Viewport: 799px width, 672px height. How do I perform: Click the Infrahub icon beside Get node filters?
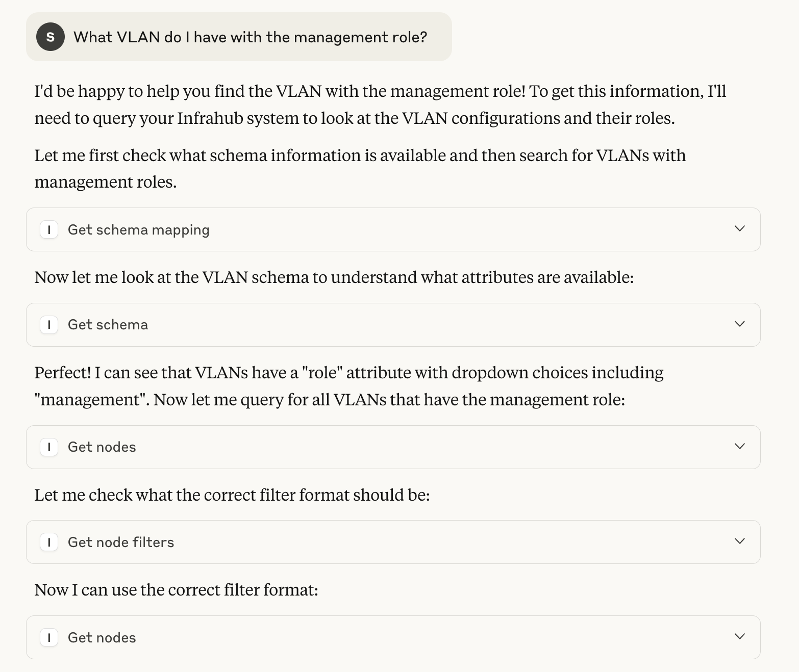[x=49, y=542]
